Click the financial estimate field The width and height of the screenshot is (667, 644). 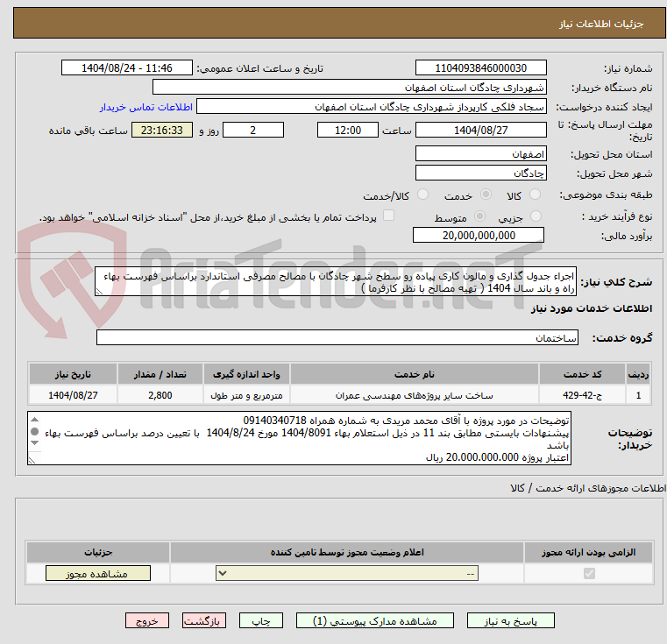479,235
